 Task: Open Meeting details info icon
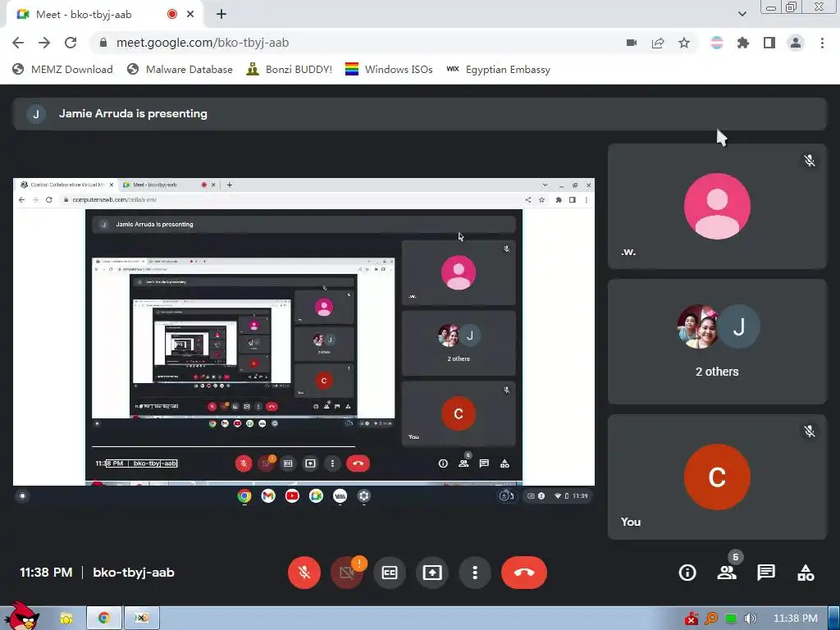[687, 573]
